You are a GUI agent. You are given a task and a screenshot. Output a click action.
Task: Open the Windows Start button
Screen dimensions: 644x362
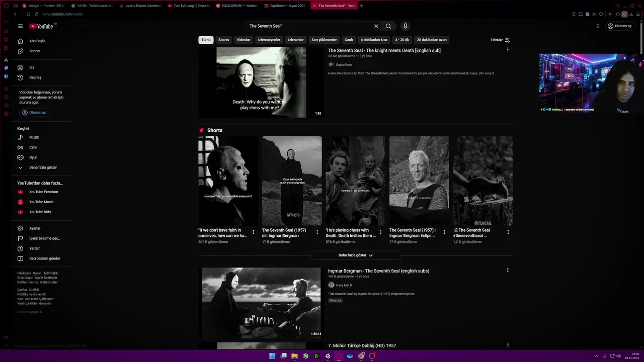tap(272, 356)
